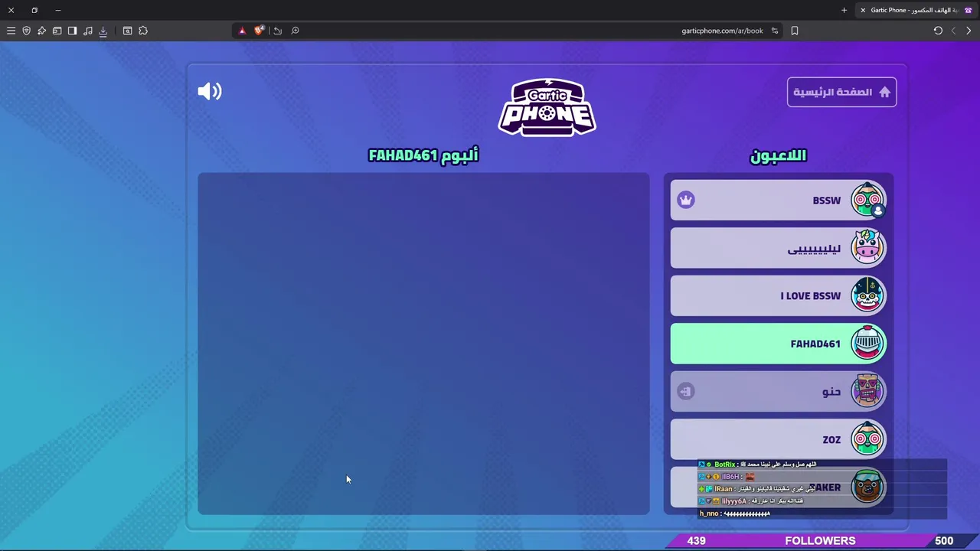Image resolution: width=980 pixels, height=551 pixels.
Task: Click the bear avatar in the last row
Action: (x=867, y=487)
